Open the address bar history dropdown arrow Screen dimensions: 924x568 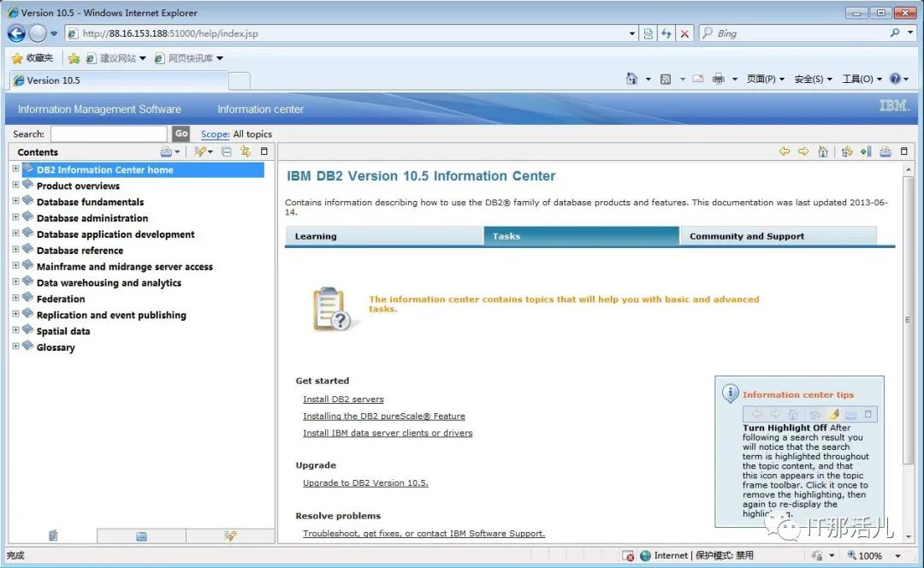tap(632, 33)
